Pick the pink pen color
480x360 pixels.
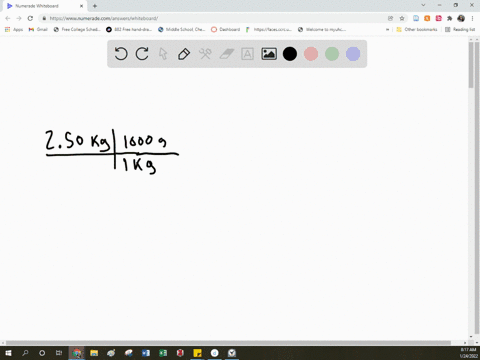(311, 54)
